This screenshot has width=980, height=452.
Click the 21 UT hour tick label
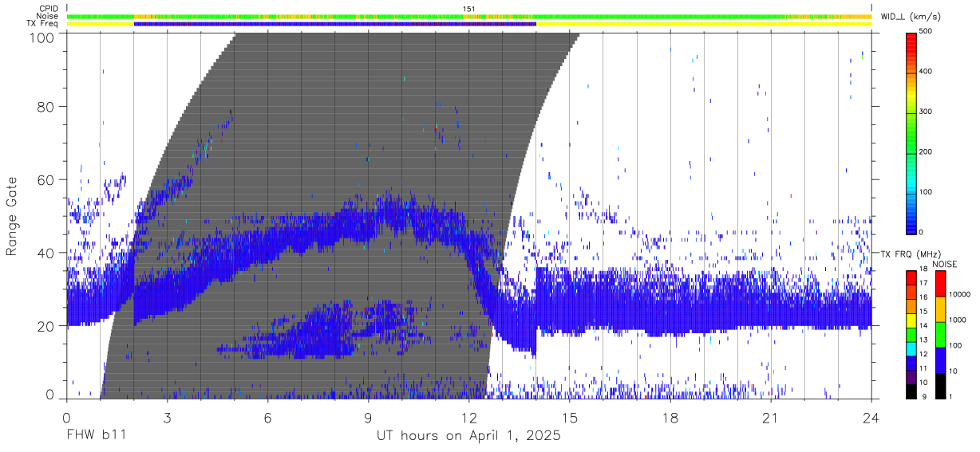pos(771,417)
